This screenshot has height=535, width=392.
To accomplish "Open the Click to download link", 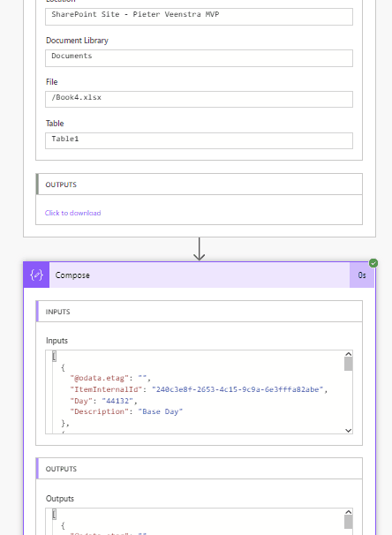I will (72, 213).
